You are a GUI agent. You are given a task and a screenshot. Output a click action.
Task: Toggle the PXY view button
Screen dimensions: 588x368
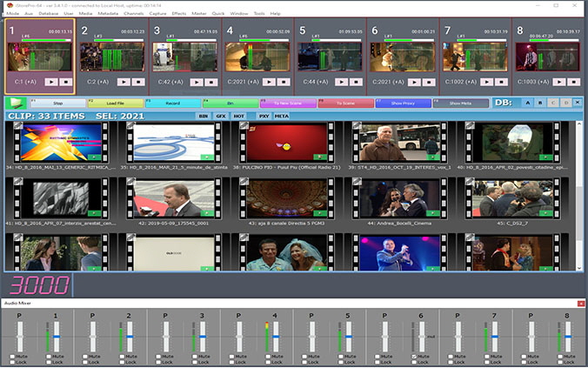coord(264,117)
